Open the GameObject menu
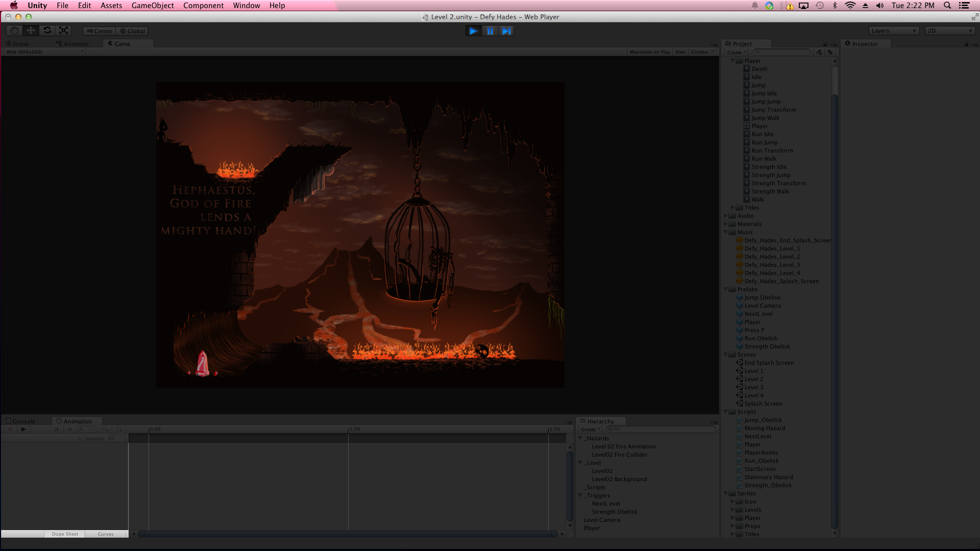The height and width of the screenshot is (551, 980). pos(153,6)
